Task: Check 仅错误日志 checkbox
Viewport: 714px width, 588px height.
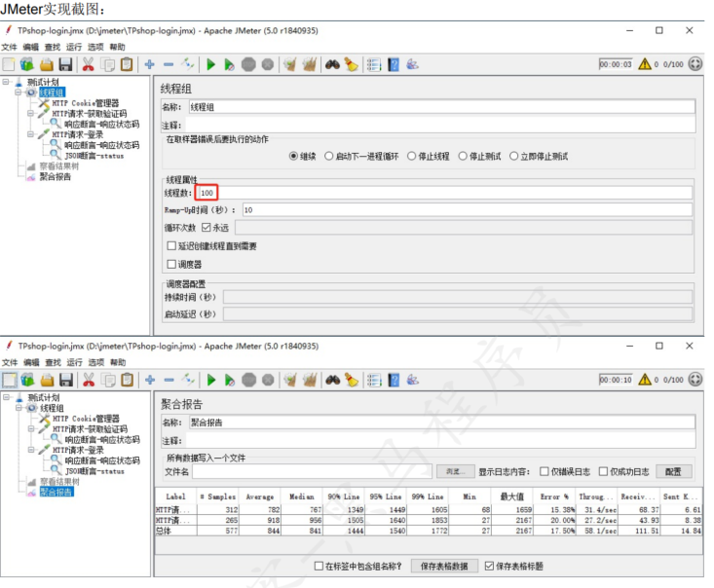Action: click(x=545, y=471)
